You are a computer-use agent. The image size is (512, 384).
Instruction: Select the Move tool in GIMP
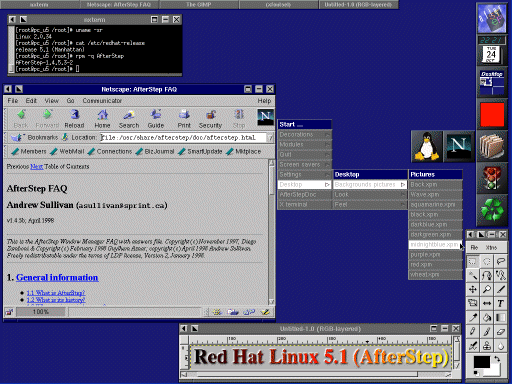coord(472,289)
